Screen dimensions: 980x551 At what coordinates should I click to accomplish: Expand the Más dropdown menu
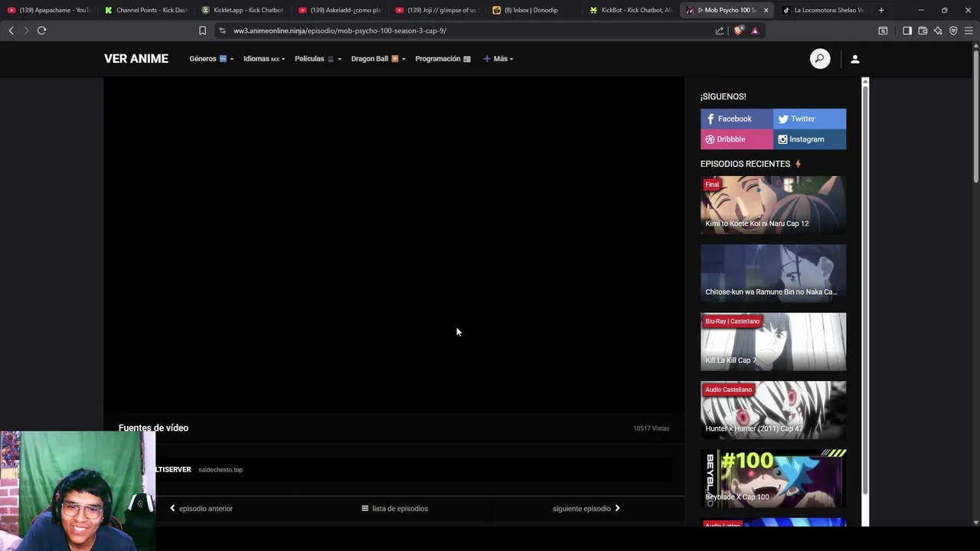point(498,59)
